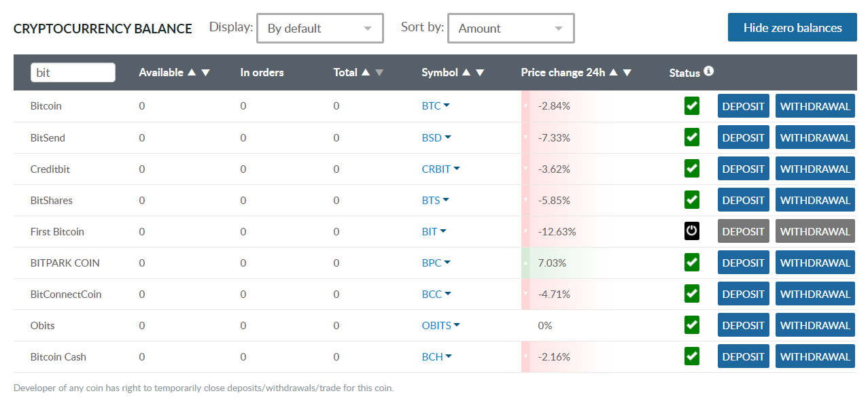
Task: Click the Status info icon in header
Action: pyautogui.click(x=708, y=71)
